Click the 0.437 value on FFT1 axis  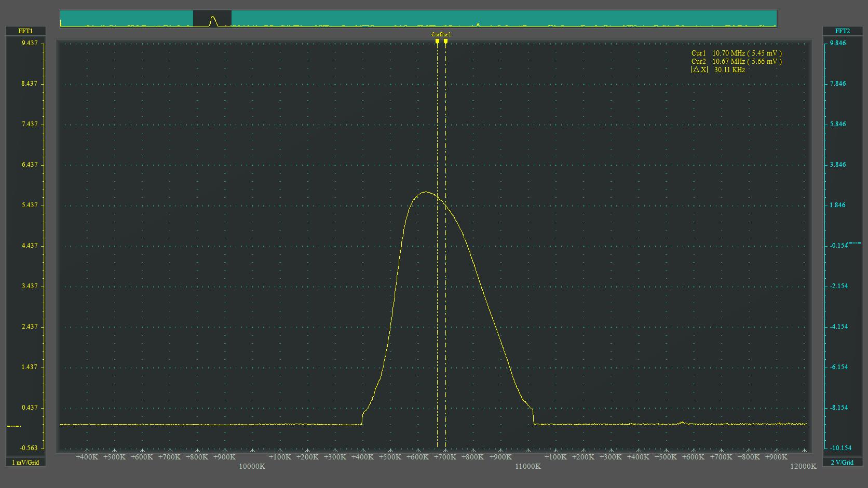(30, 408)
